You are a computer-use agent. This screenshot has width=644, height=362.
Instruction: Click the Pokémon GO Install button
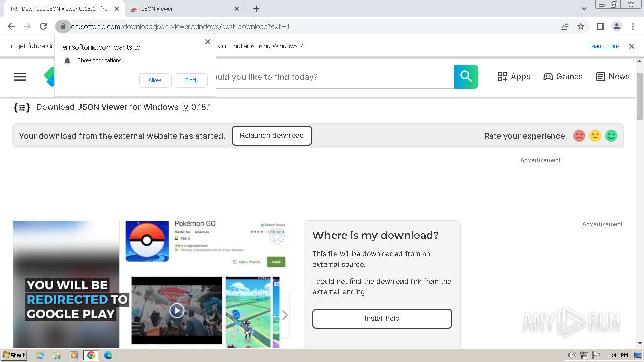coord(276,262)
